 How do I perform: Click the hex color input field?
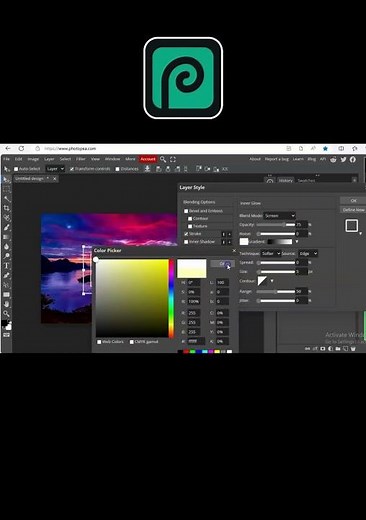pos(196,341)
